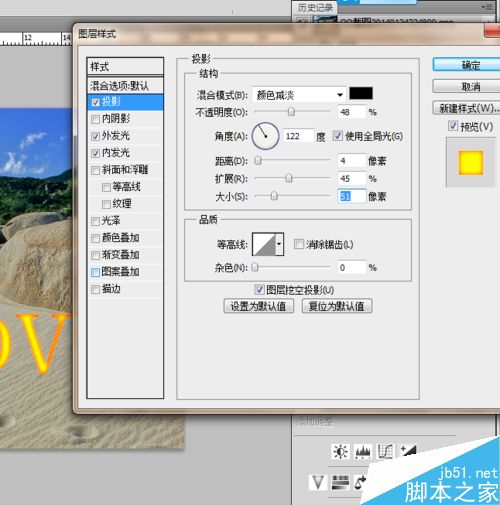
Task: Tick the 纹理 sub-option checkbox
Action: pos(106,204)
